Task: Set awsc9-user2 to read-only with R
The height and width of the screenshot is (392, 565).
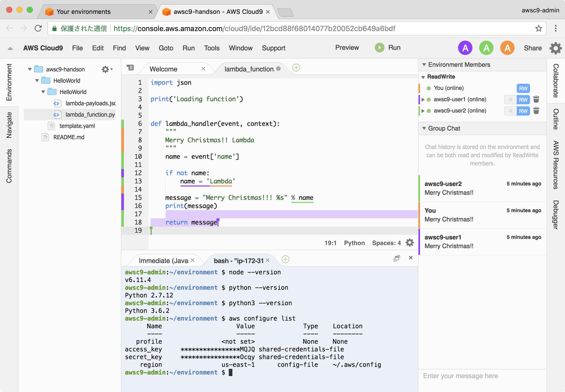Action: 511,111
